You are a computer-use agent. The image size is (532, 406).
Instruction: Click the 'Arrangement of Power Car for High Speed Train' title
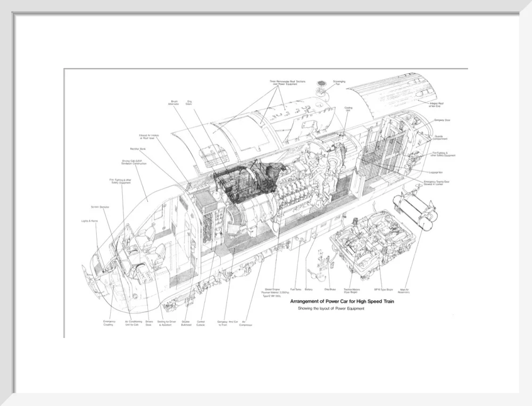(342, 302)
